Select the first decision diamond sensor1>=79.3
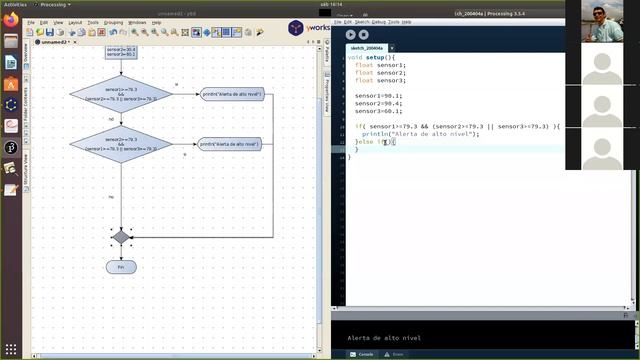 click(x=121, y=94)
